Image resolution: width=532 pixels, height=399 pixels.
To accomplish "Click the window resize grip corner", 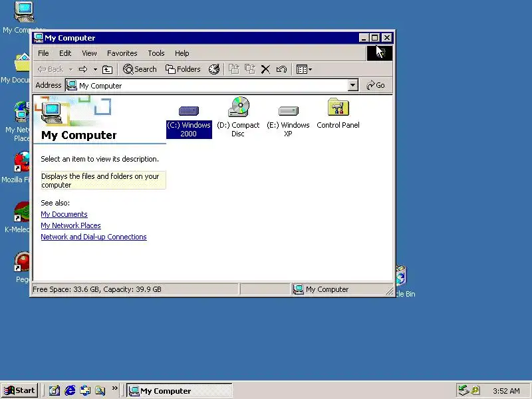I will [389, 291].
